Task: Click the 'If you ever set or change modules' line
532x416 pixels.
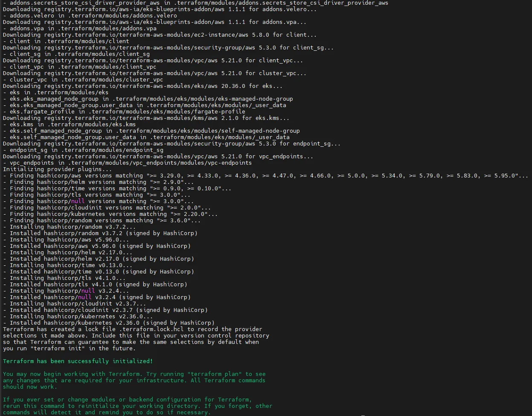Action: 128,400
